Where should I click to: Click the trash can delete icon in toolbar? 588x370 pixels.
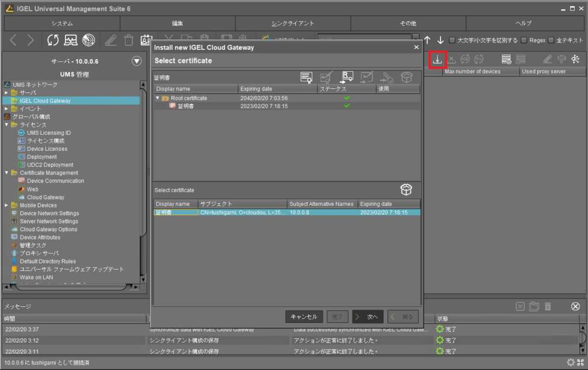point(129,40)
